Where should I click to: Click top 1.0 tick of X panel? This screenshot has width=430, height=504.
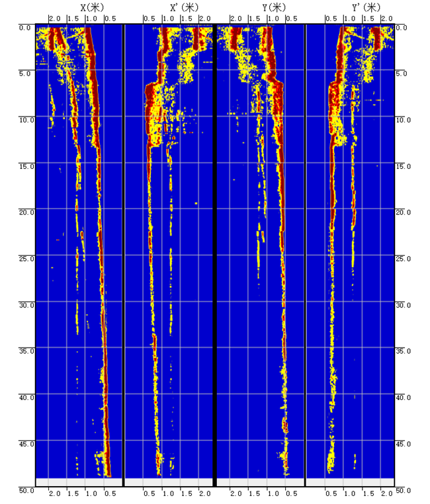[91, 19]
